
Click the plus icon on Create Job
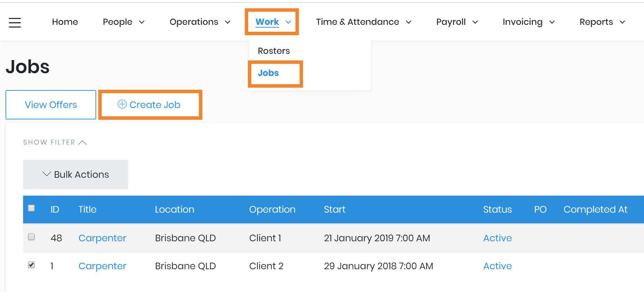(x=122, y=104)
